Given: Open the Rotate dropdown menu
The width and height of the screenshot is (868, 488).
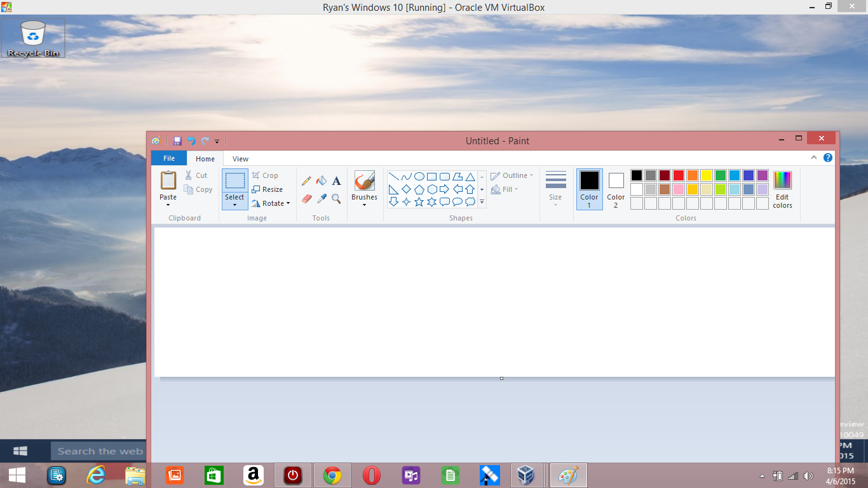Looking at the screenshot, I should click(271, 203).
